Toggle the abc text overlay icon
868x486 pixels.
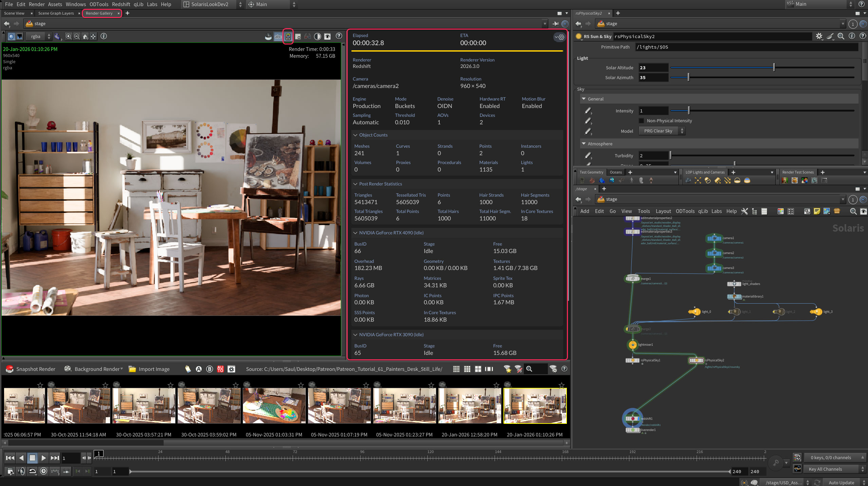coord(278,36)
